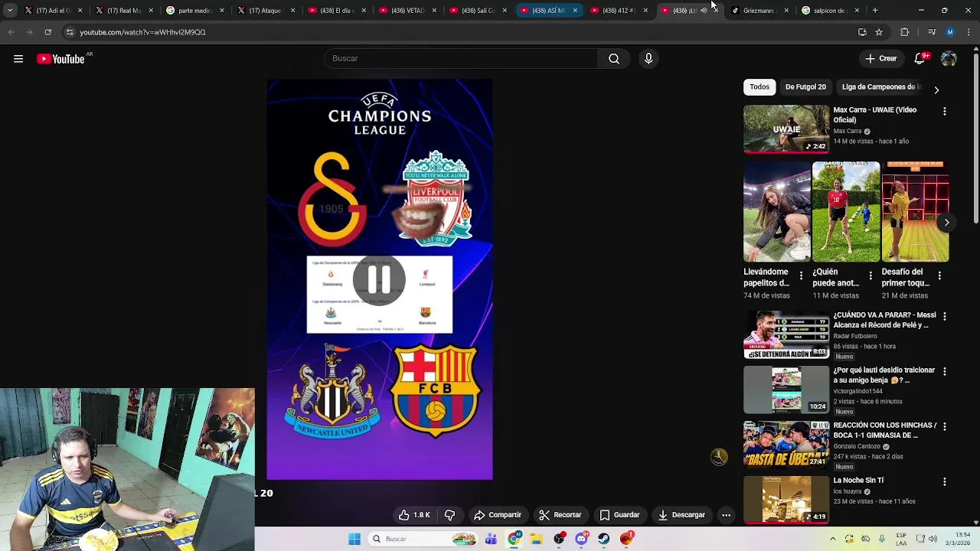Open the Desafío del primer toque short
The image size is (980, 551).
click(915, 211)
